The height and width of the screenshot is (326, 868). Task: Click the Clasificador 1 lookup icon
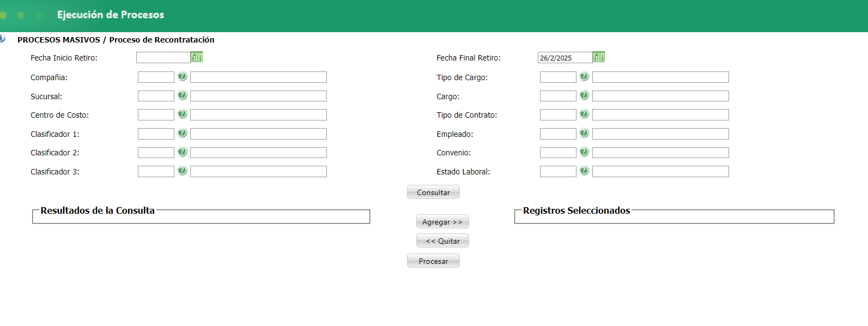[x=183, y=133]
